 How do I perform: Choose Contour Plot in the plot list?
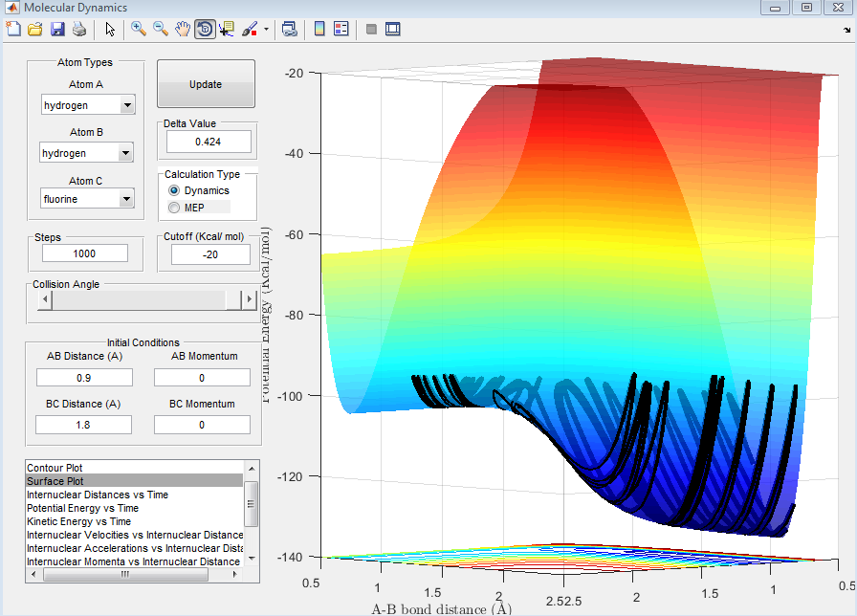point(54,468)
